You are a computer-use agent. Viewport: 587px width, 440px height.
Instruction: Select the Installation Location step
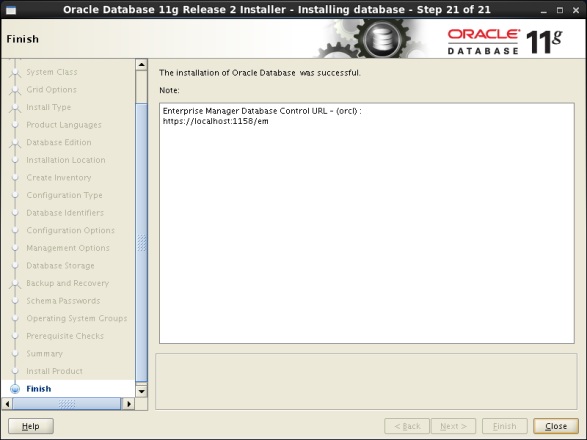point(66,160)
